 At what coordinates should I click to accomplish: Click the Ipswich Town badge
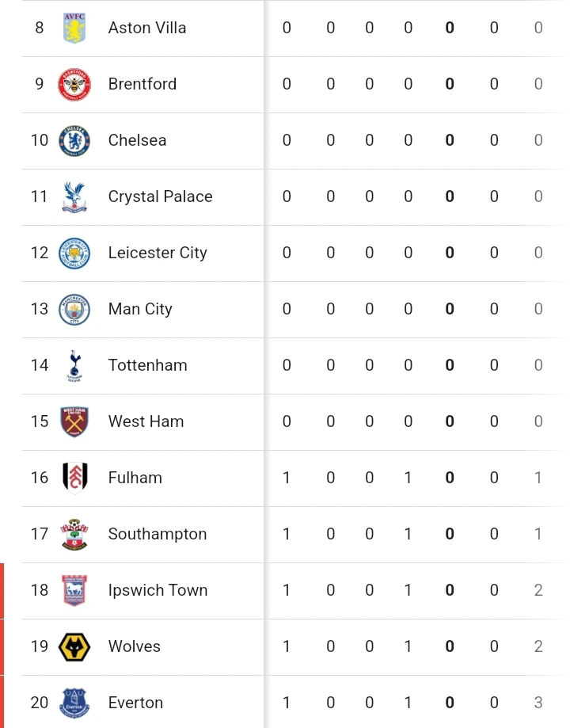pos(74,591)
